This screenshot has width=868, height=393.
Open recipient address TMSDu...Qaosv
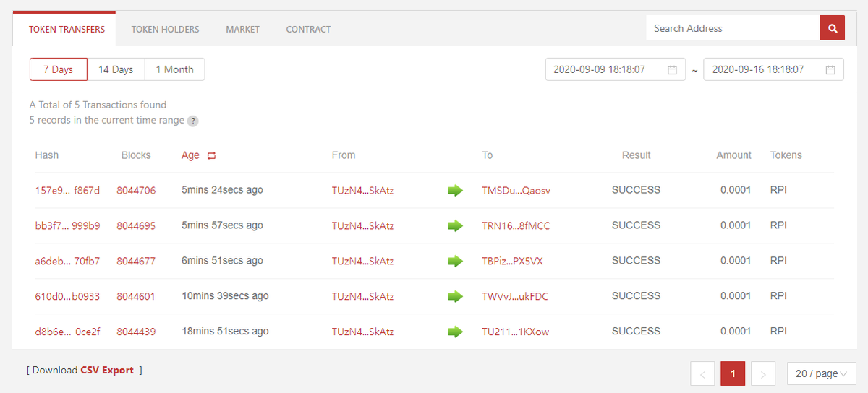point(516,191)
